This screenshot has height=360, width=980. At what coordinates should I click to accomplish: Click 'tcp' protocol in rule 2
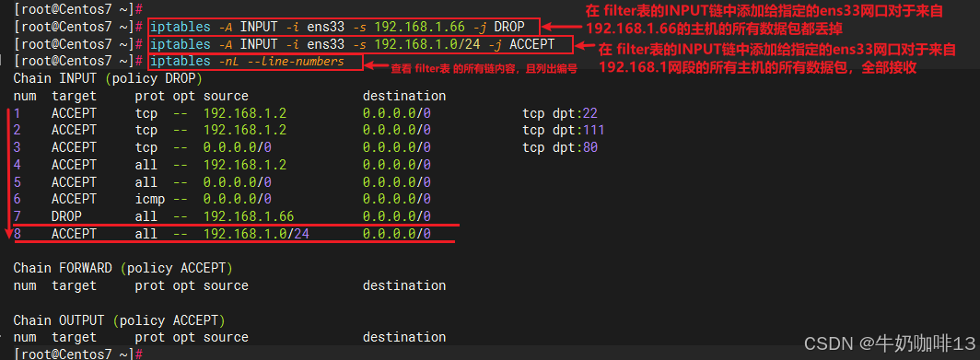pyautogui.click(x=146, y=130)
